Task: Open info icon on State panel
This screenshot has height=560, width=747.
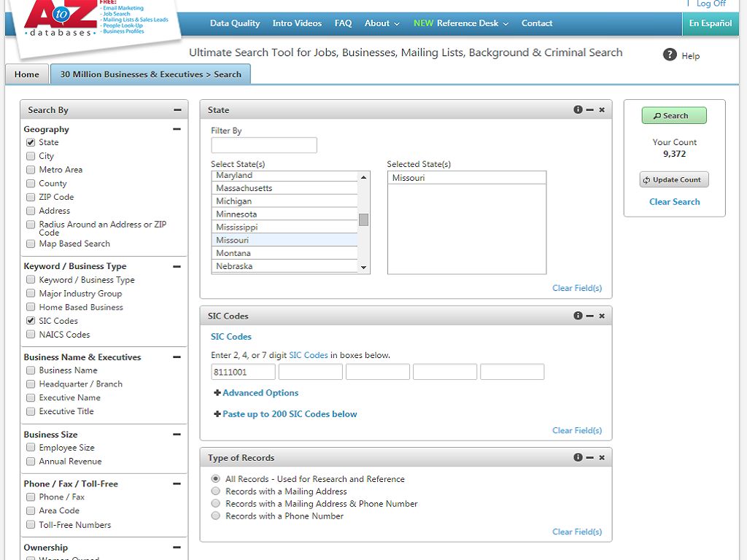Action: 578,109
